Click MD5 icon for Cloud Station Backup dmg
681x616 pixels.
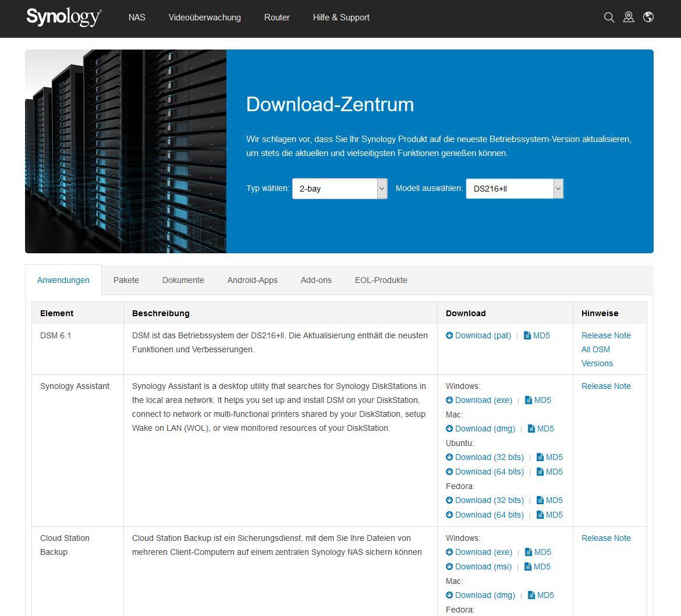(531, 595)
